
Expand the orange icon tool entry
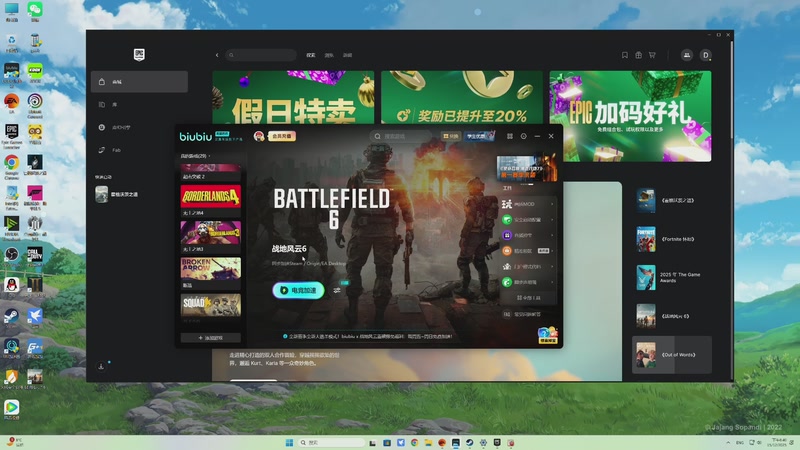[528, 251]
